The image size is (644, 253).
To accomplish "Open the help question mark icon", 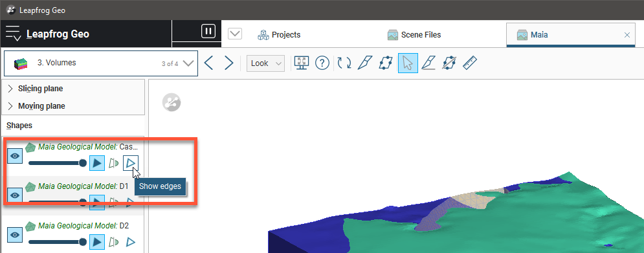I will coord(322,63).
